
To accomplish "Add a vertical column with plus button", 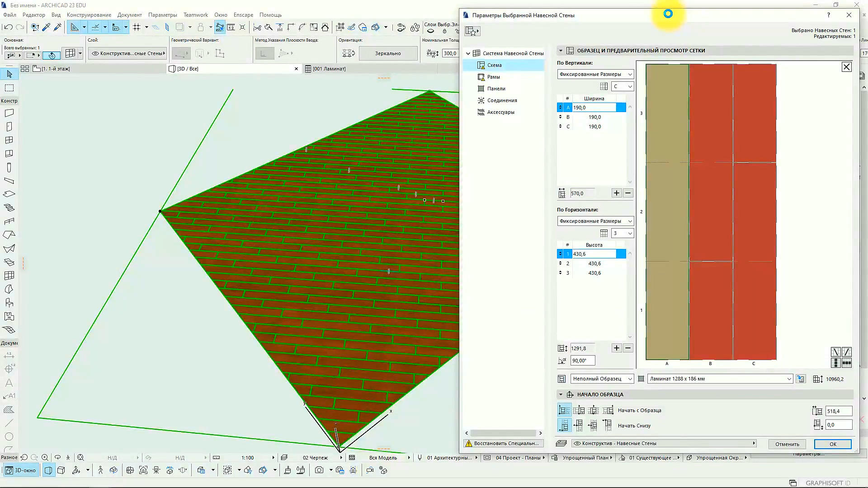I will (x=617, y=193).
